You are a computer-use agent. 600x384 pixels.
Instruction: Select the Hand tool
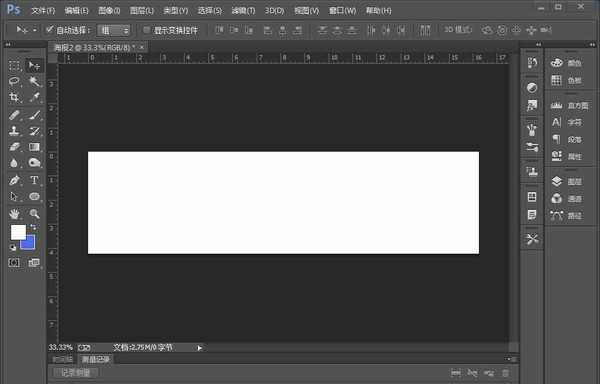14,213
